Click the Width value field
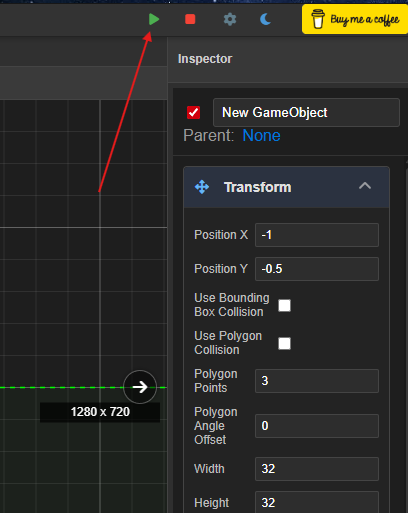This screenshot has height=513, width=408. click(317, 469)
